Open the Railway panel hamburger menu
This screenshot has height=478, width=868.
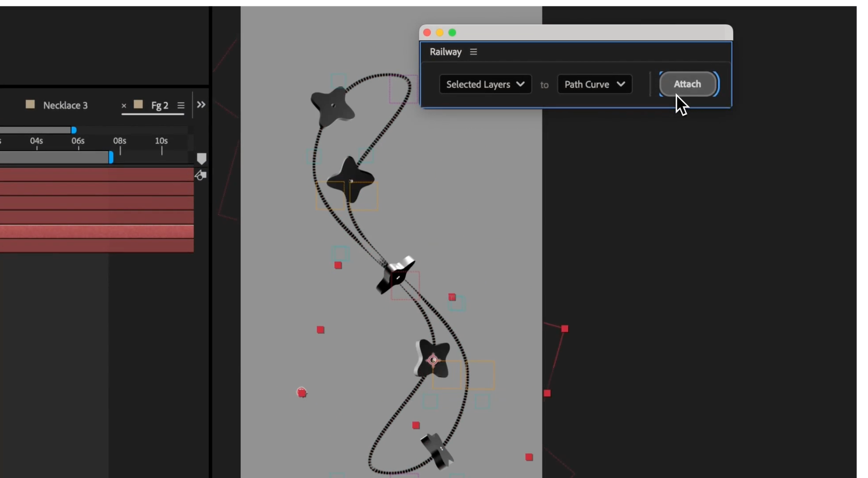473,52
